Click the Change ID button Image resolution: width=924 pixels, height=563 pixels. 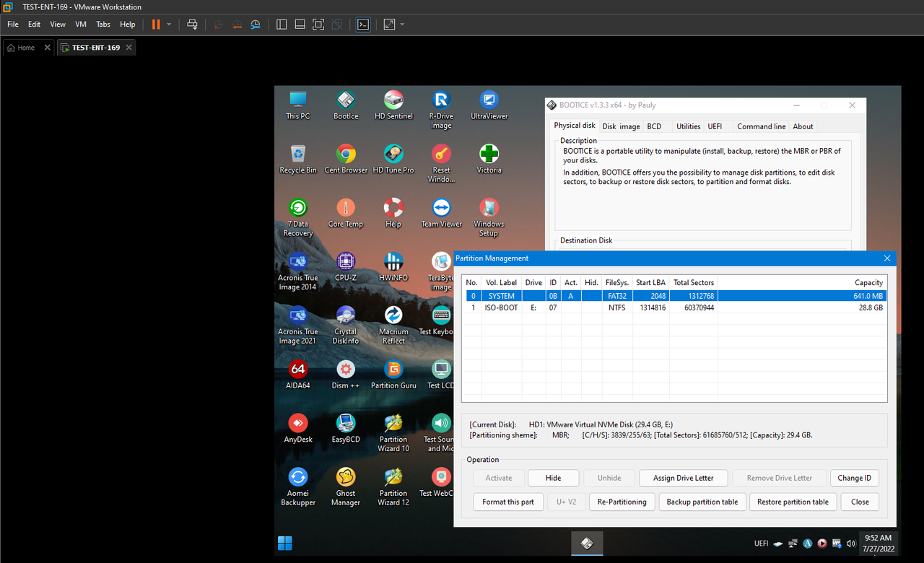click(x=855, y=478)
